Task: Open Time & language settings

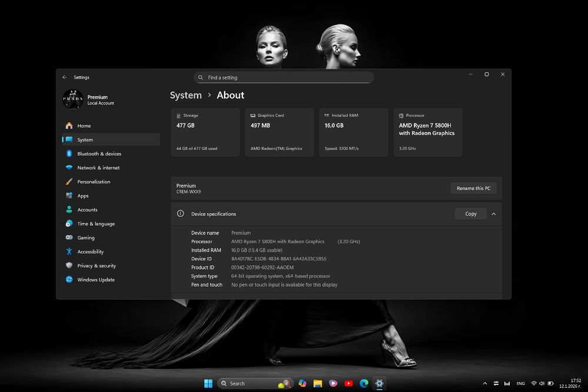Action: 96,224
